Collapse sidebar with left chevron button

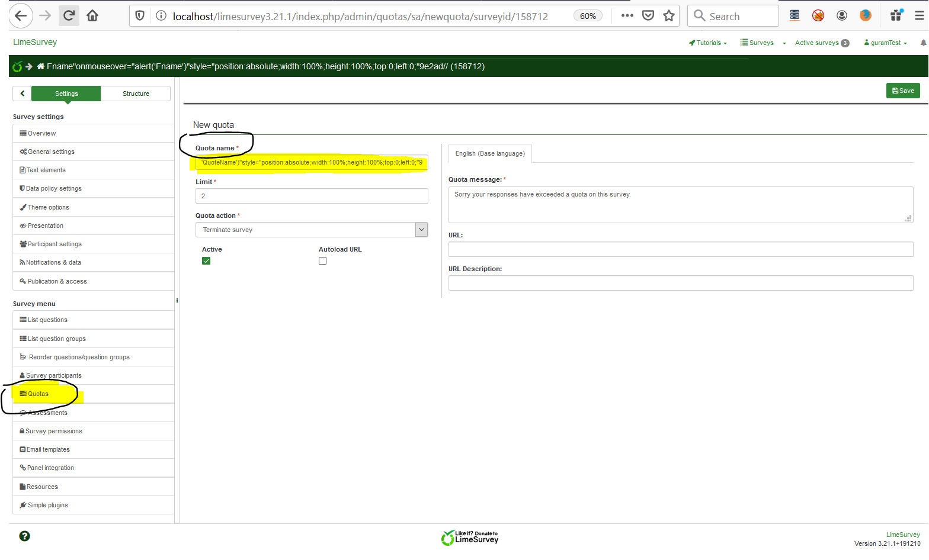(x=22, y=94)
